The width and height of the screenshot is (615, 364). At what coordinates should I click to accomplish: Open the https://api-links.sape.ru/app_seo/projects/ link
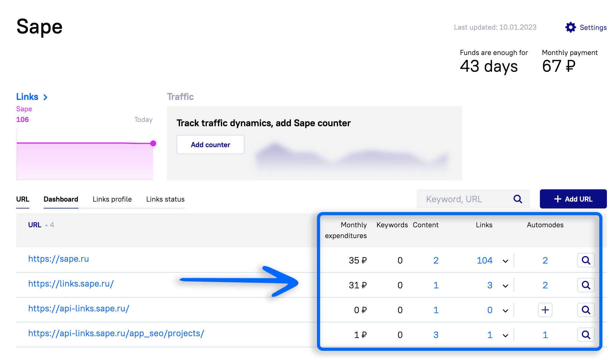pyautogui.click(x=116, y=333)
